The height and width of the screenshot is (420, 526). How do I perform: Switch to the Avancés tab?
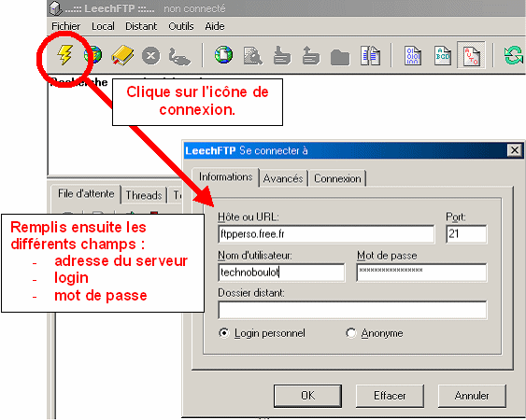point(283,178)
